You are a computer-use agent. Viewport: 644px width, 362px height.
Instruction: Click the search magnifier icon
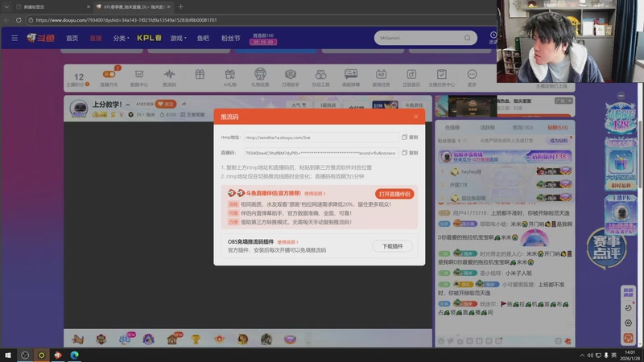pos(468,38)
